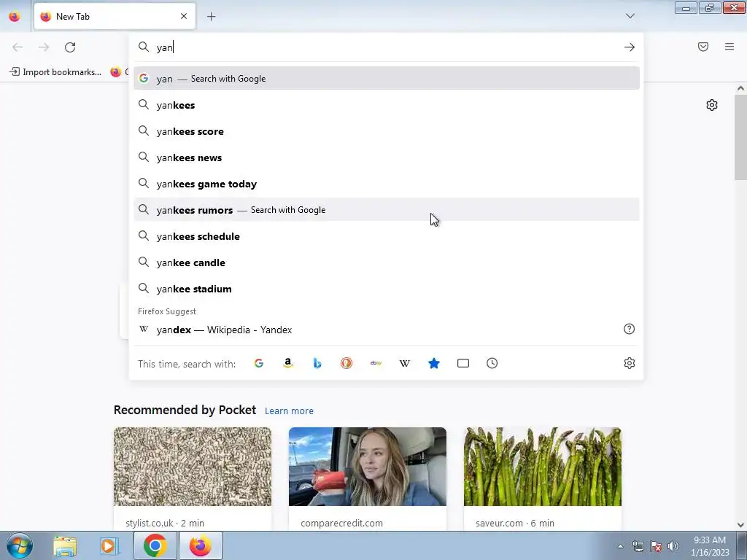The height and width of the screenshot is (560, 747).
Task: Close the New Tab tab
Action: click(184, 16)
